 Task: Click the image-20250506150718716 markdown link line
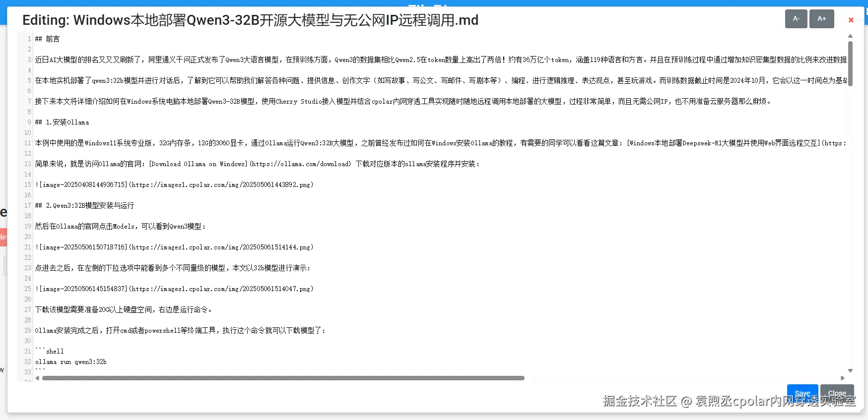(174, 247)
